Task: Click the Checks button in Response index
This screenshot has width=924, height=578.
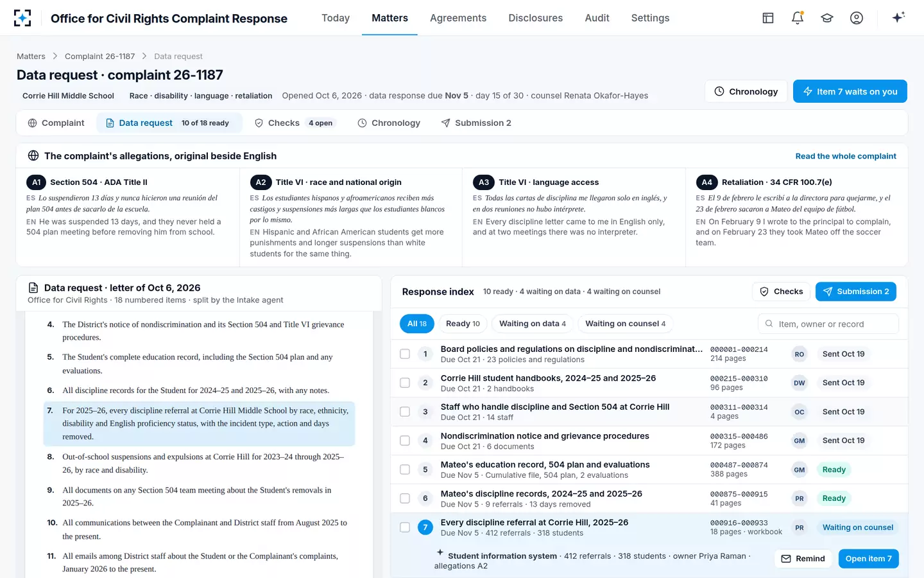Action: click(x=781, y=292)
